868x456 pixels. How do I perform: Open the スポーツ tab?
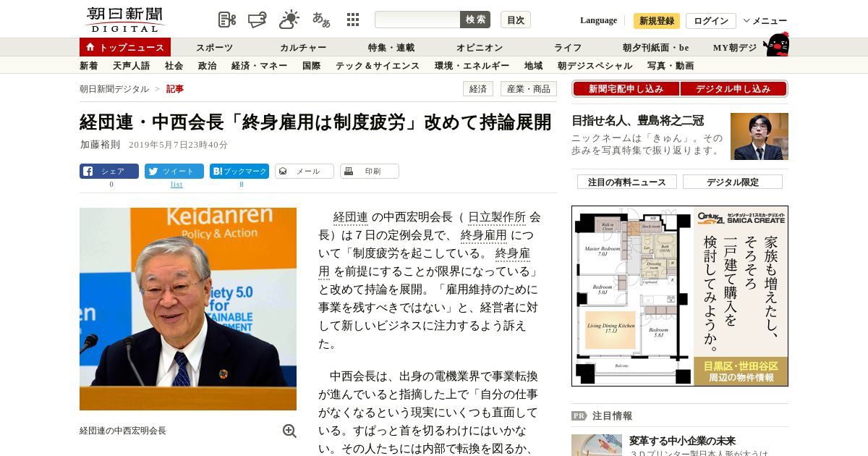(x=215, y=48)
